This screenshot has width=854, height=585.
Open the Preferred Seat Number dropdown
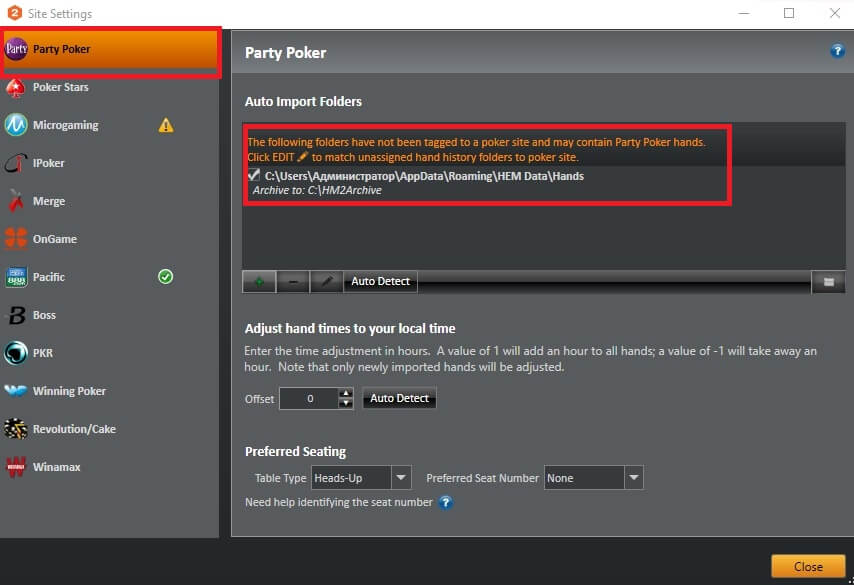[633, 478]
